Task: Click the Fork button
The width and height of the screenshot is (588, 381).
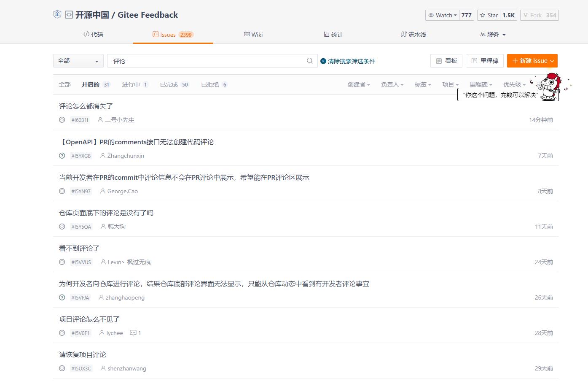Action: pos(532,15)
